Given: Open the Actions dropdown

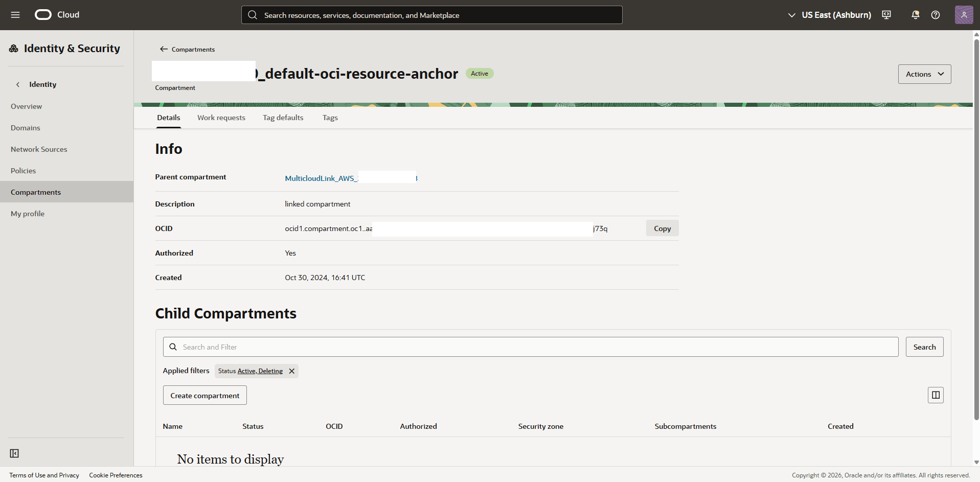Looking at the screenshot, I should (924, 74).
